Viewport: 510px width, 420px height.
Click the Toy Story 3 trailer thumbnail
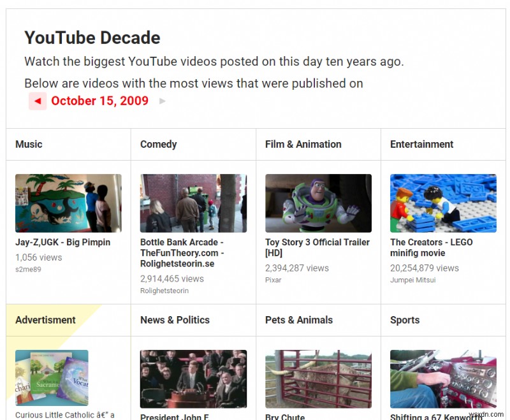coord(318,203)
